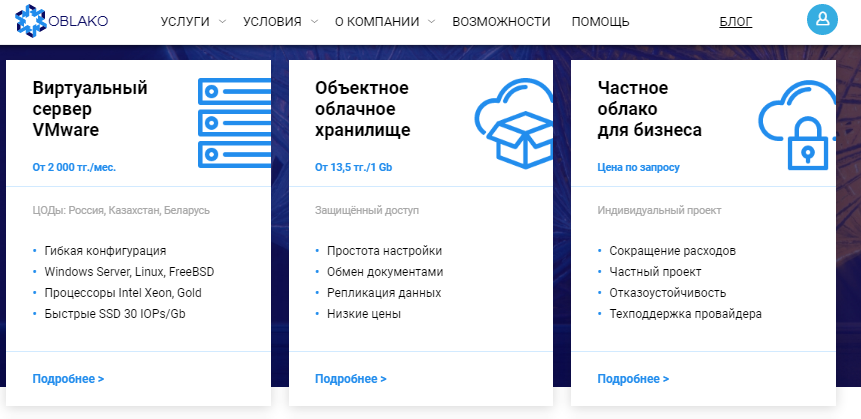The height and width of the screenshot is (419, 861).
Task: Click the Обмен документами list item
Action: coord(385,272)
